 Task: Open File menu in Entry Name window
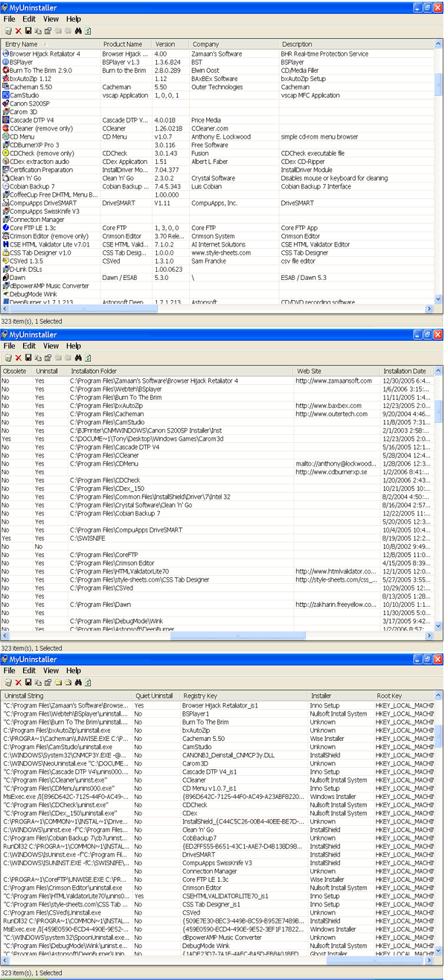point(9,19)
